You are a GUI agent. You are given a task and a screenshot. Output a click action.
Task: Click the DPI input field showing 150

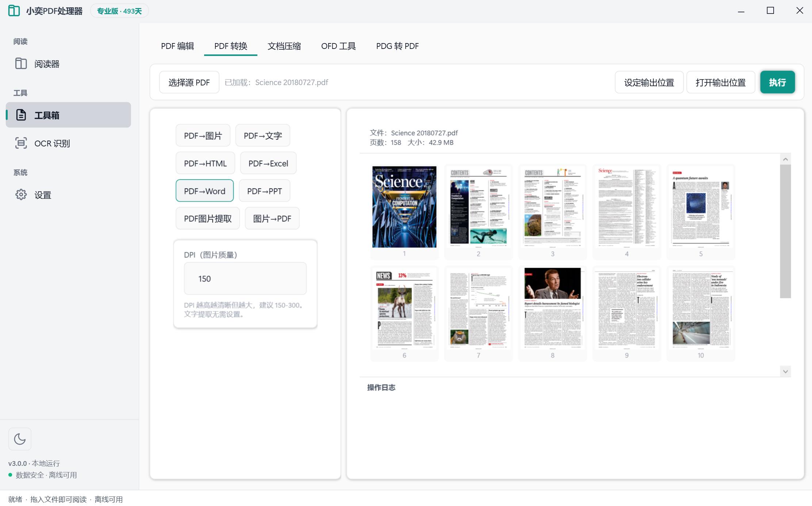[245, 279]
